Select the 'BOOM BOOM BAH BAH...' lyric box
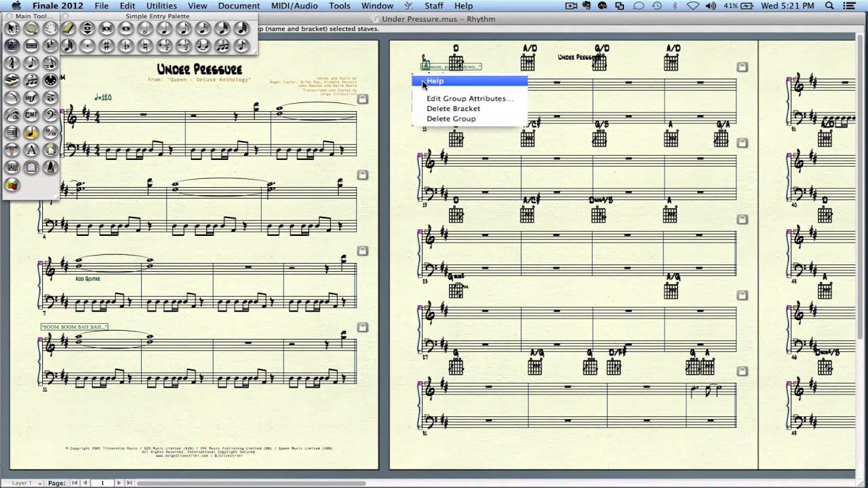This screenshot has width=868, height=488. [74, 327]
